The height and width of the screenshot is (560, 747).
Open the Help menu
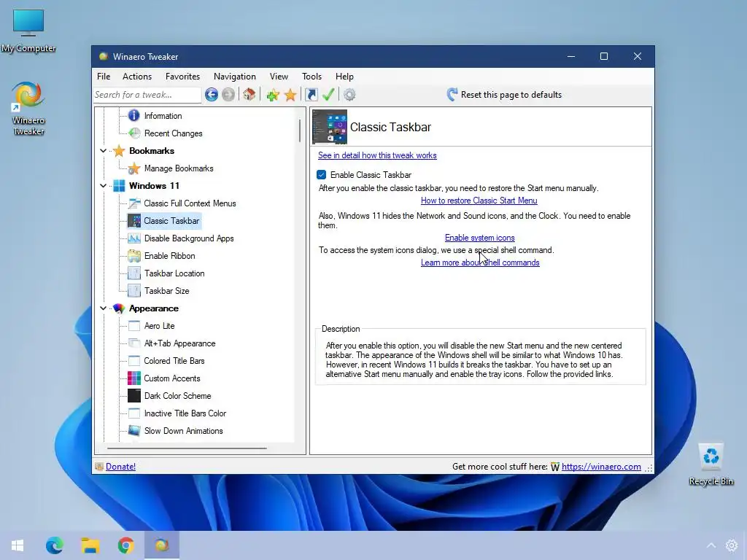tap(344, 76)
